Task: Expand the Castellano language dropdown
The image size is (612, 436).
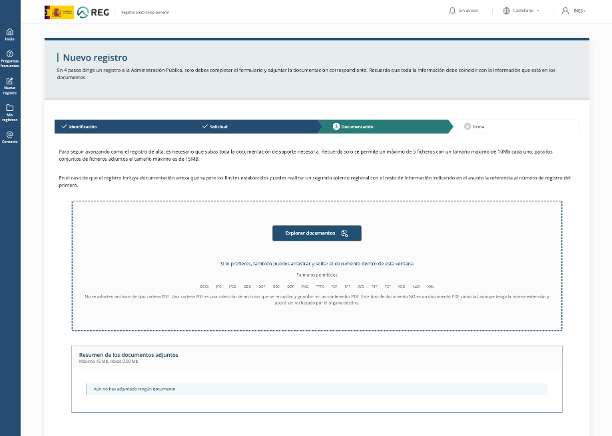Action: [525, 10]
